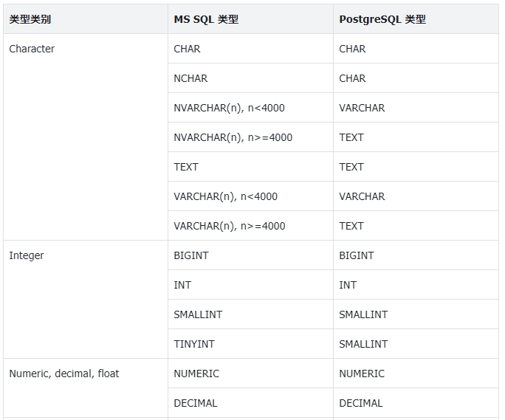Select SMALLINT in the MS SQL column
505x420 pixels.
click(198, 314)
